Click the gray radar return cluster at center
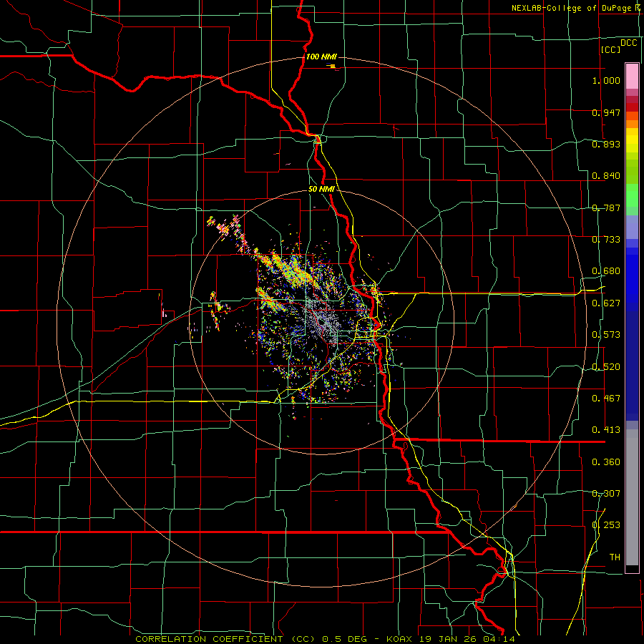 tap(323, 319)
